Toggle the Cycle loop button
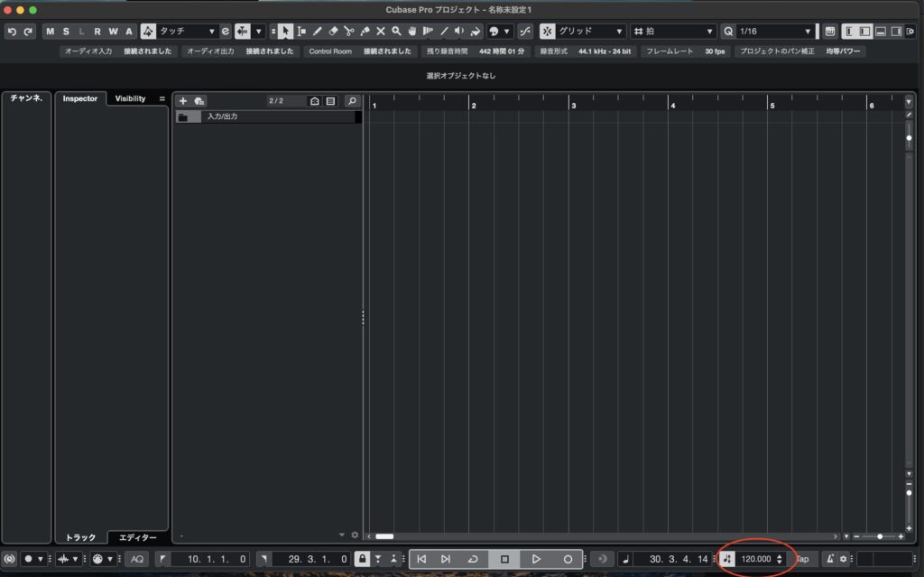This screenshot has width=924, height=577. tap(472, 559)
